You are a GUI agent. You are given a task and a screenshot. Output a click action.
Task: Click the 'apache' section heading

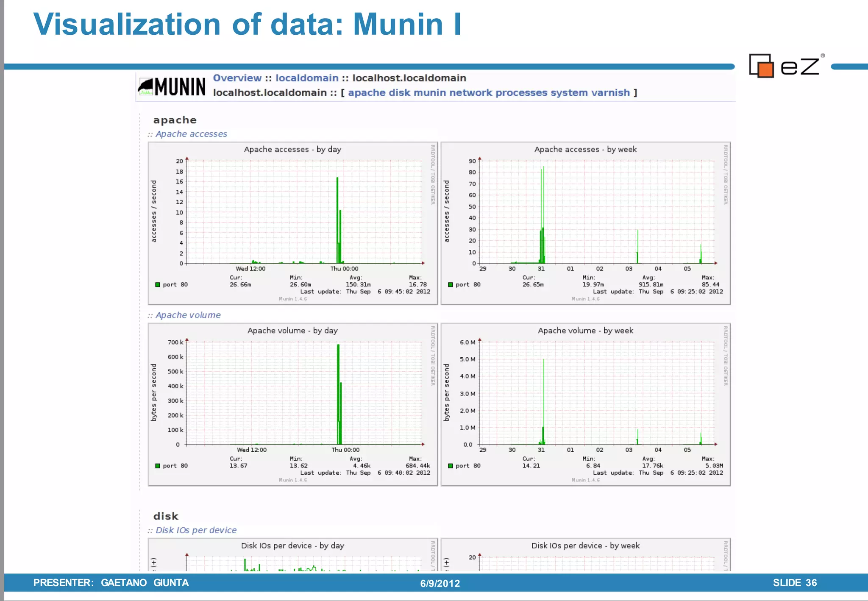tap(175, 120)
